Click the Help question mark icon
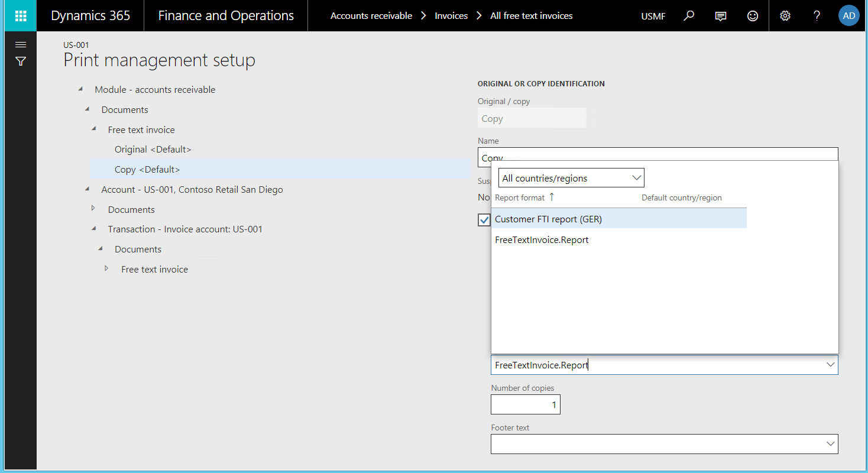The width and height of the screenshot is (868, 473). [817, 15]
